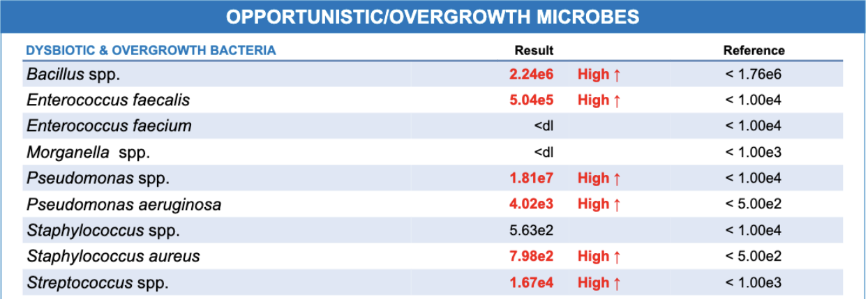
Task: Select the Enterococcus faecium row label
Action: coord(109,126)
